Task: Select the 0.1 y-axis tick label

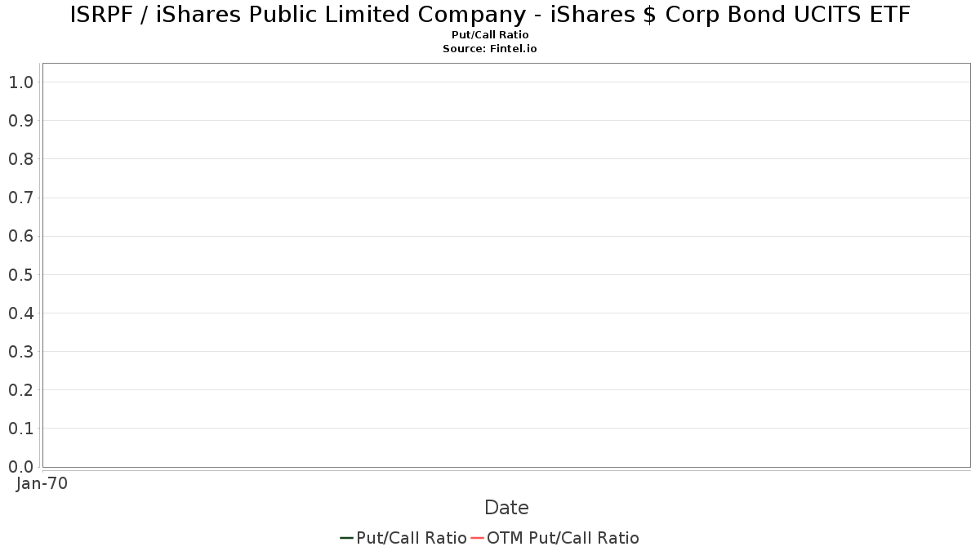Action: [20, 429]
